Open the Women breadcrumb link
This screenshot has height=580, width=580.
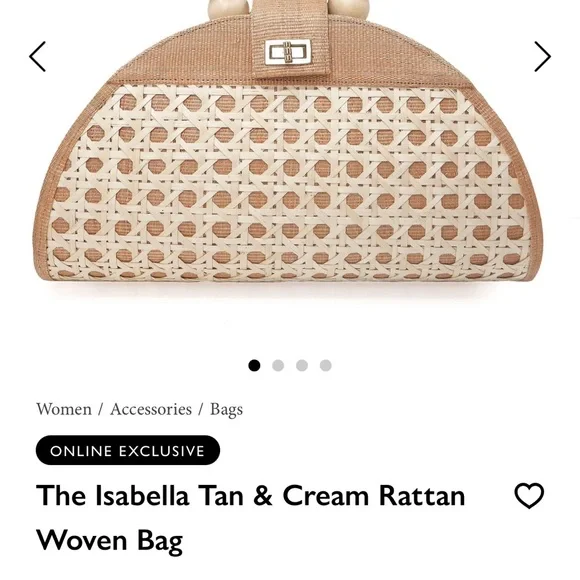click(x=64, y=409)
